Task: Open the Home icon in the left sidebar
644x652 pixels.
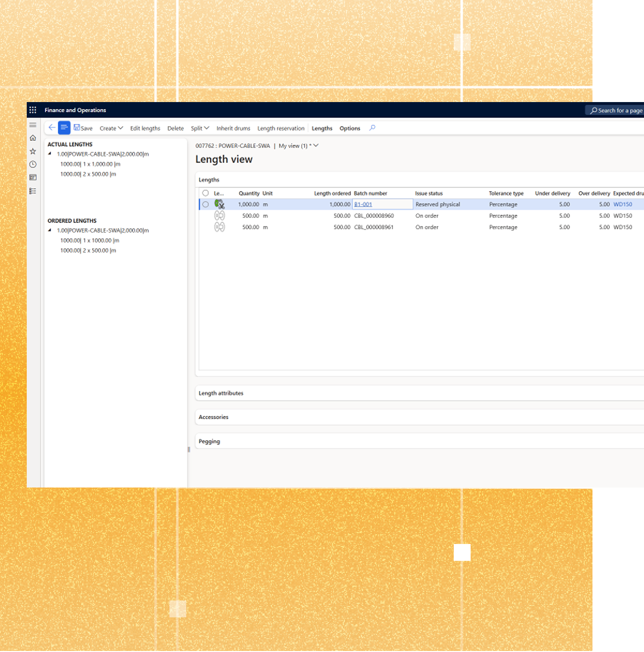Action: click(x=33, y=138)
